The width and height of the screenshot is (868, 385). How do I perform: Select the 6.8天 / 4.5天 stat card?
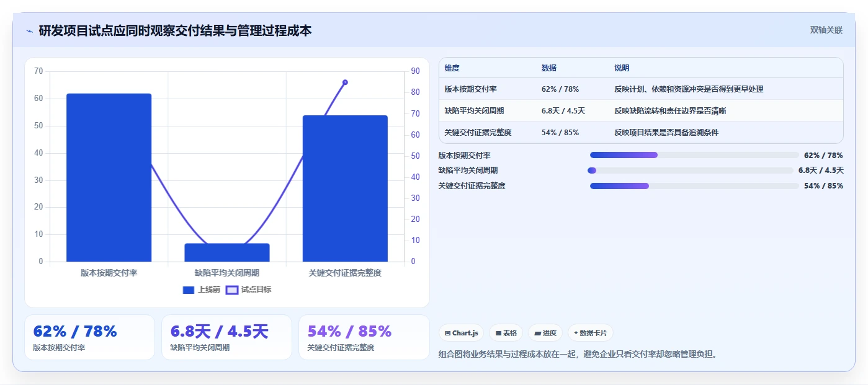[226, 337]
